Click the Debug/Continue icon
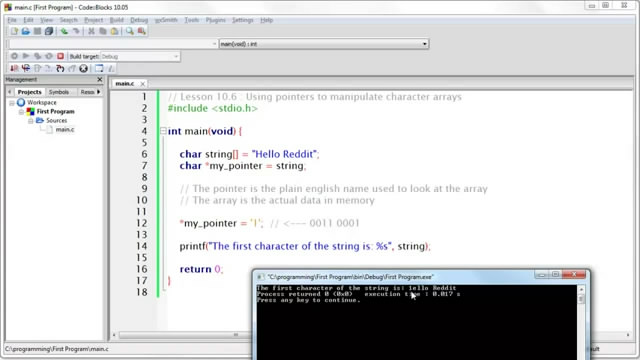The width and height of the screenshot is (640, 360). coord(14,68)
